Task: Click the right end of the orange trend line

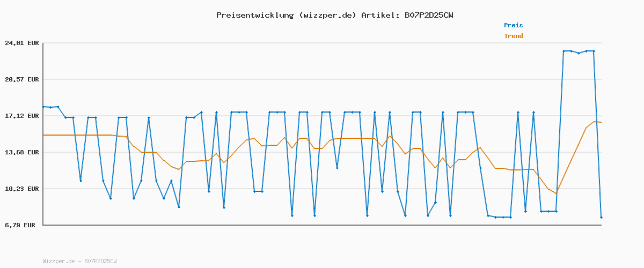Action: point(601,122)
